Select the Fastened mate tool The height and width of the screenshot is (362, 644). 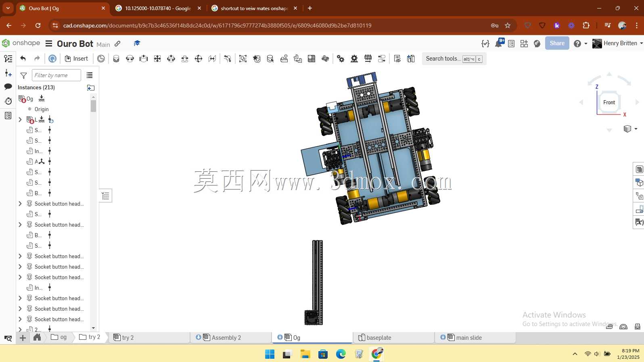pos(116,59)
